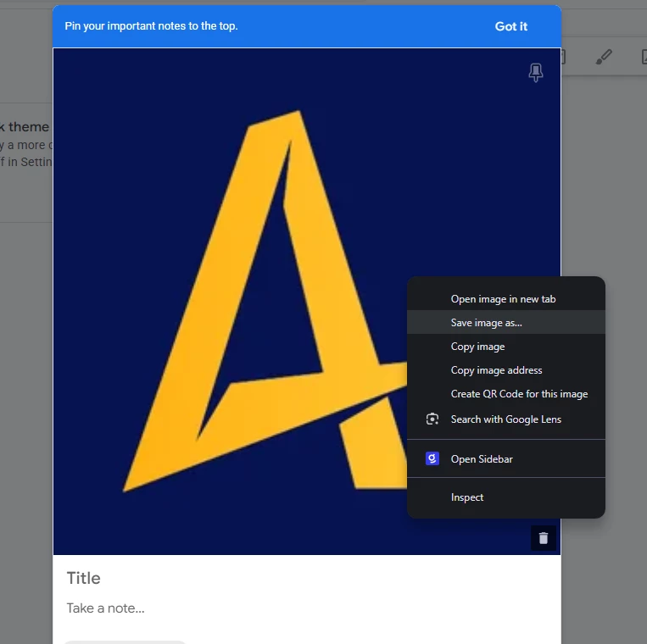Click the Pin your important notes text

click(151, 26)
